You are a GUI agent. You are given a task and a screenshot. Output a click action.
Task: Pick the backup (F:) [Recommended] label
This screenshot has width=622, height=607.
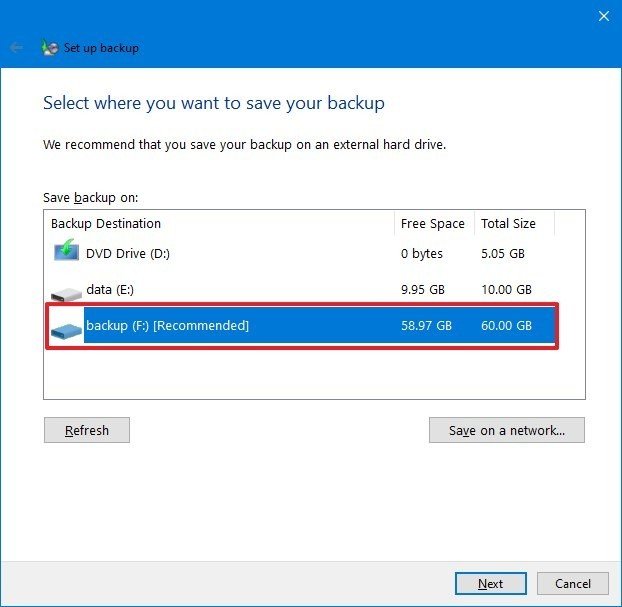point(168,326)
